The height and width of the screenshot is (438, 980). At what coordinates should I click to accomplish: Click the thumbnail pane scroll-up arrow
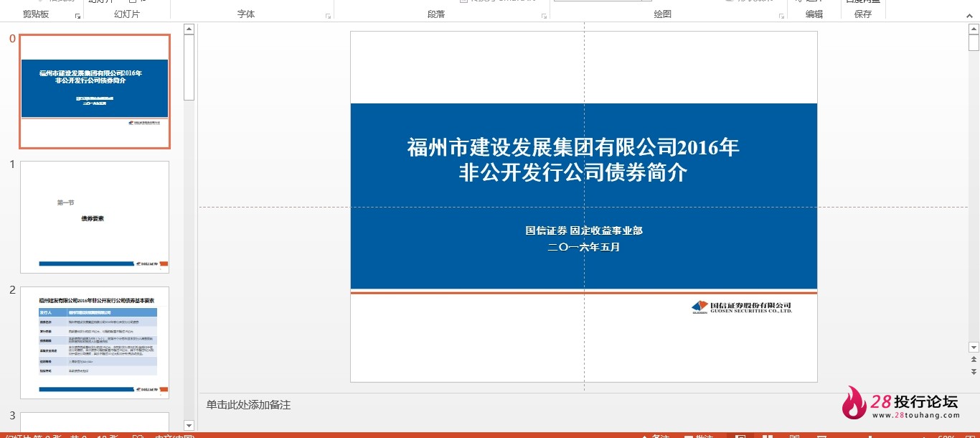pyautogui.click(x=189, y=29)
